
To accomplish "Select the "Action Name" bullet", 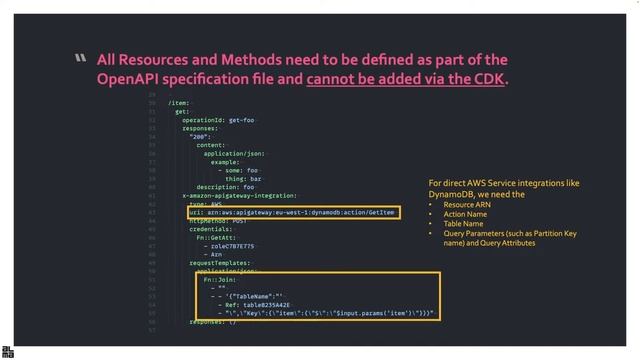I will pos(465,214).
